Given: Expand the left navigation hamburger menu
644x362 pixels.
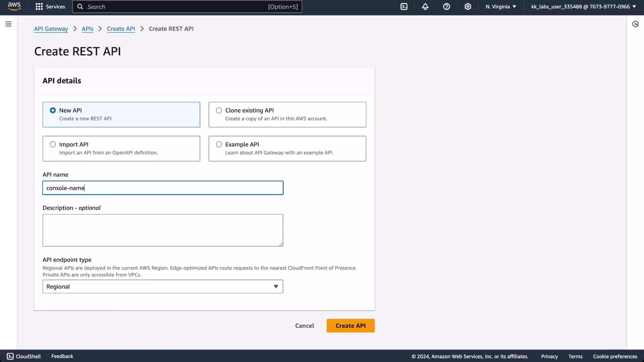Looking at the screenshot, I should tap(8, 24).
